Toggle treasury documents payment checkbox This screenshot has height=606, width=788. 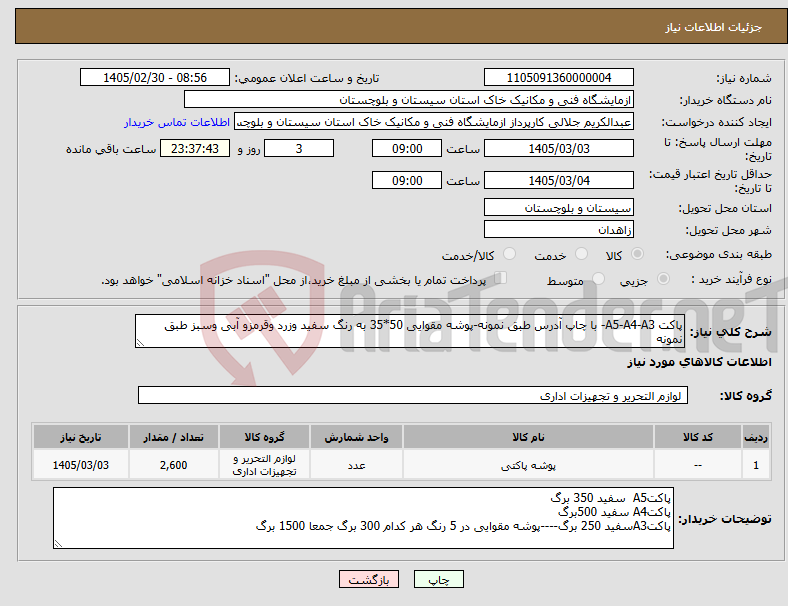pos(500,278)
